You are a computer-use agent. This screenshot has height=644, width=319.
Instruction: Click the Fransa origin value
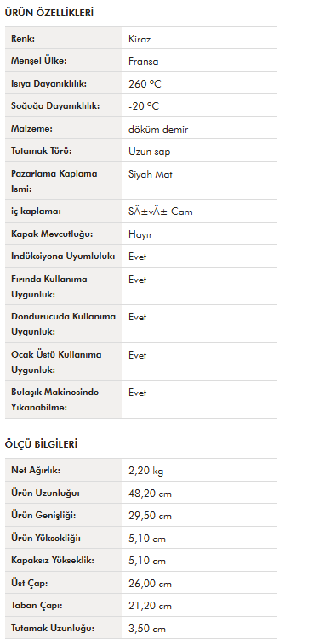click(x=143, y=62)
